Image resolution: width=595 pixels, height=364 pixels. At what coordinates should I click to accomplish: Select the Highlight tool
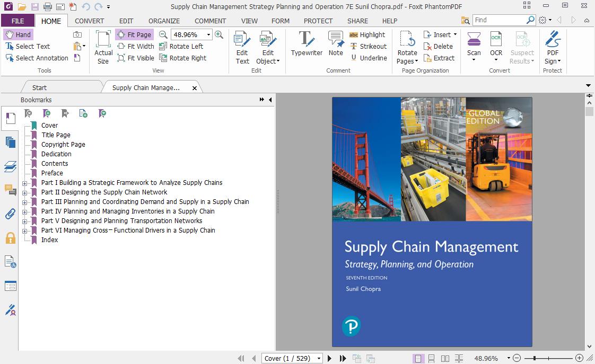[x=367, y=34]
